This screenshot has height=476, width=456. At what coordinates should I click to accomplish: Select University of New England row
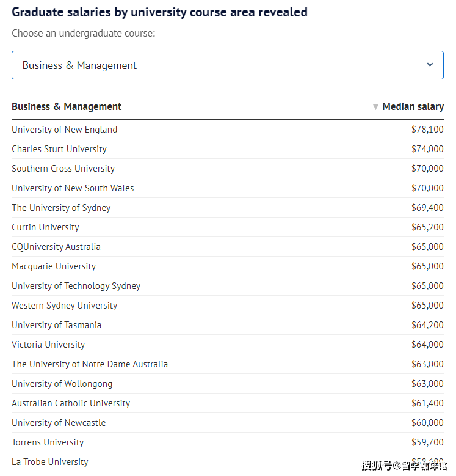[228, 130]
